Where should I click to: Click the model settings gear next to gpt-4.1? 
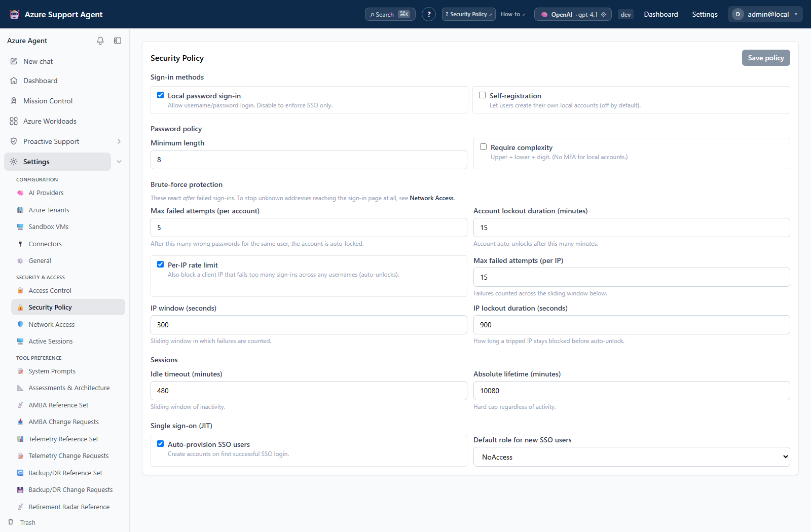(x=604, y=15)
